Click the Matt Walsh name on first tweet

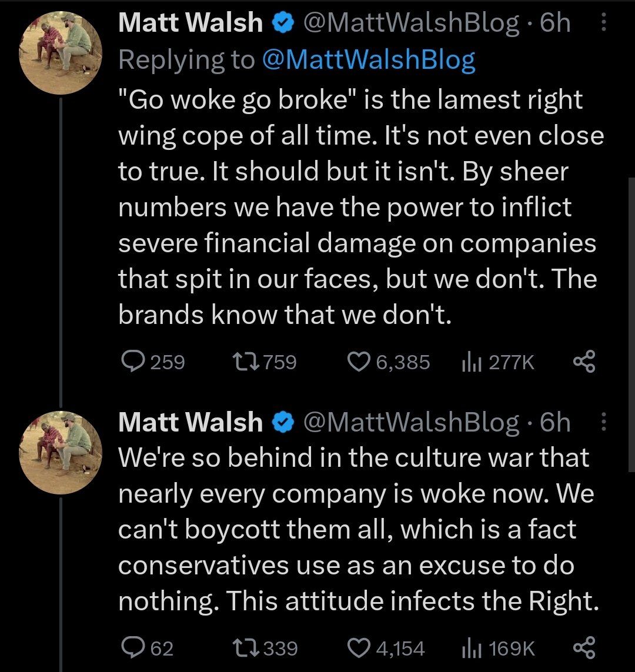190,23
